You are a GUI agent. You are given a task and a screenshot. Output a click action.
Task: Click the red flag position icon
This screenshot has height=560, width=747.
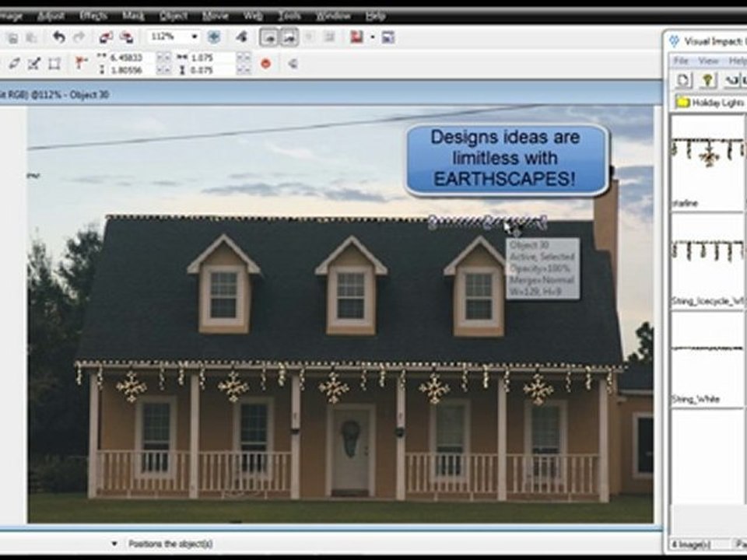click(81, 63)
